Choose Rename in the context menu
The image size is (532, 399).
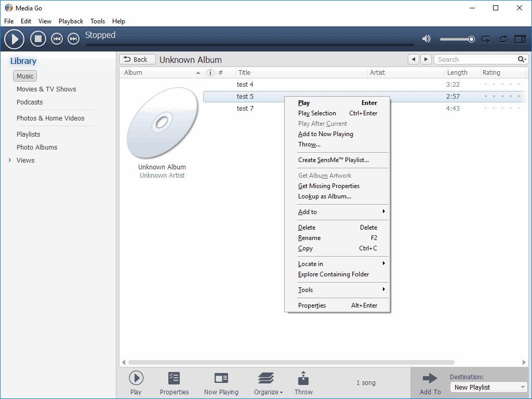pyautogui.click(x=338, y=238)
